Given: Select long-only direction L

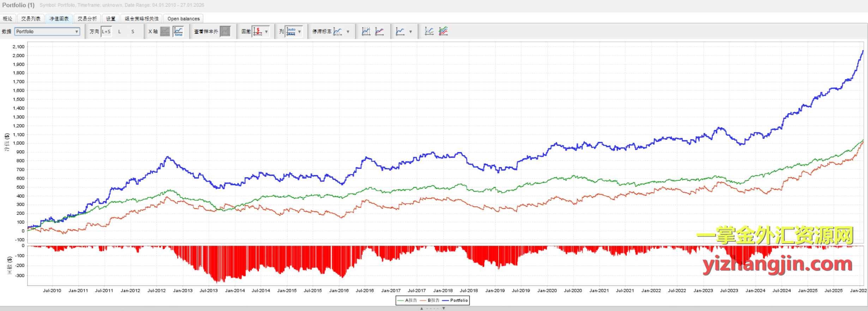Looking at the screenshot, I should (x=120, y=31).
